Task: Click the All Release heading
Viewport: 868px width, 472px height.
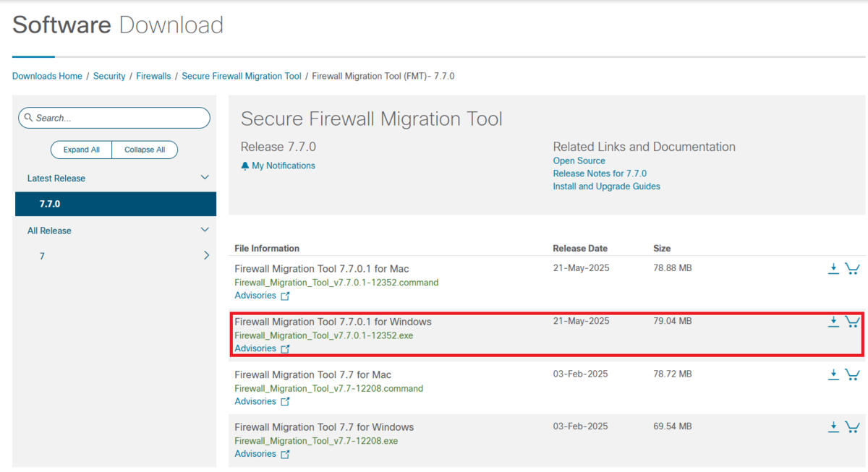Action: (49, 231)
